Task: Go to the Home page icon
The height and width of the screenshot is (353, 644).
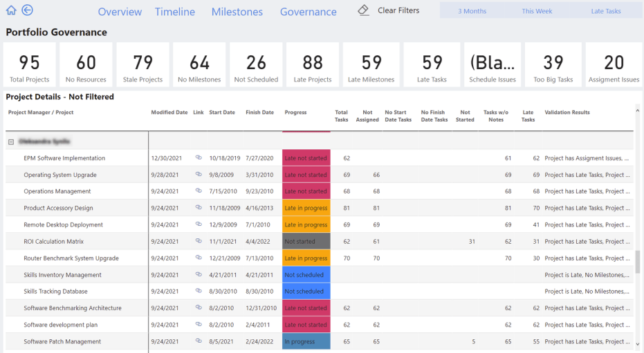Action: click(11, 10)
